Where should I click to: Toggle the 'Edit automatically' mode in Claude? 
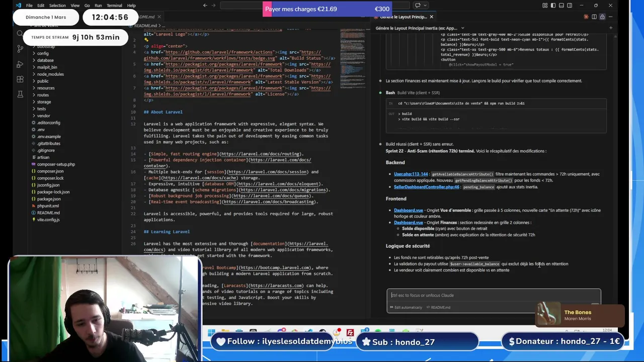tap(406, 307)
